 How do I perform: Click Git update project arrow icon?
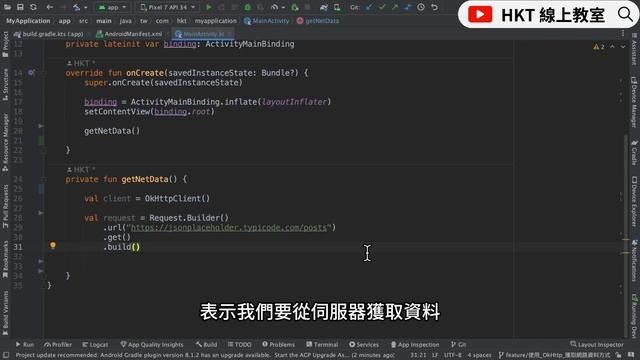click(369, 7)
